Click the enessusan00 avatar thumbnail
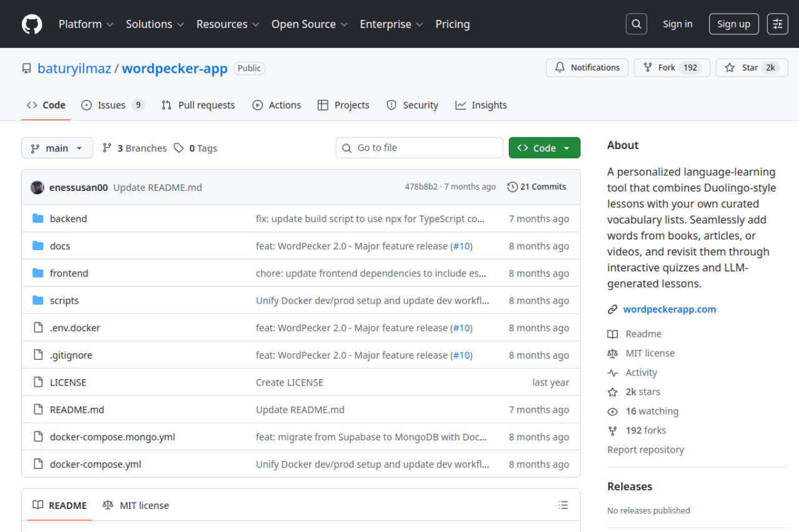 tap(37, 187)
